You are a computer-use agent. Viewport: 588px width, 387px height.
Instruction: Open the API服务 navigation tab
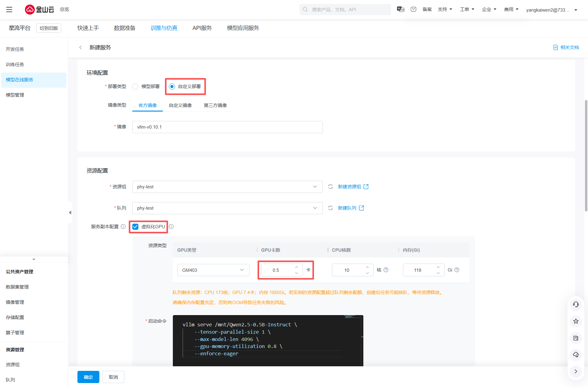[x=202, y=28]
